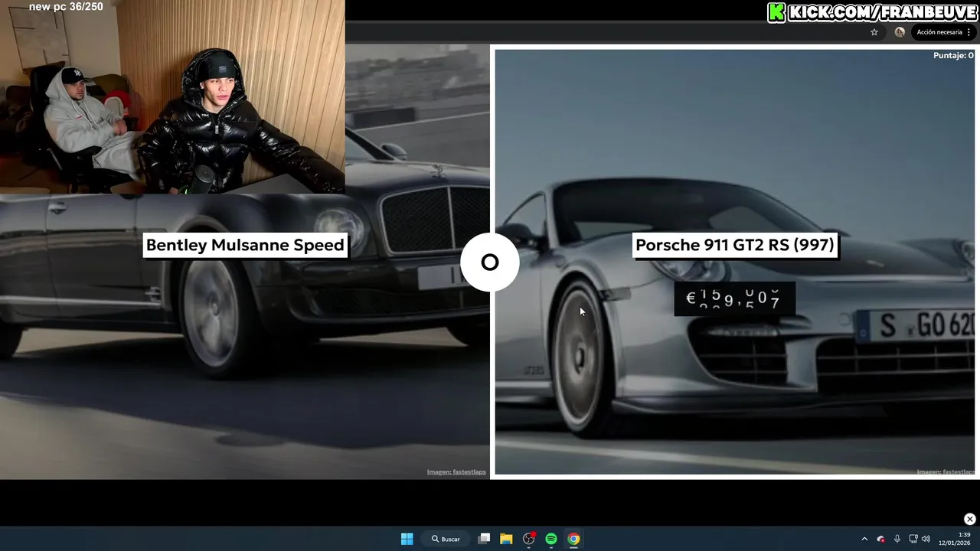
Task: Click the Porsche 911 GT2 RS (997) label
Action: click(735, 245)
